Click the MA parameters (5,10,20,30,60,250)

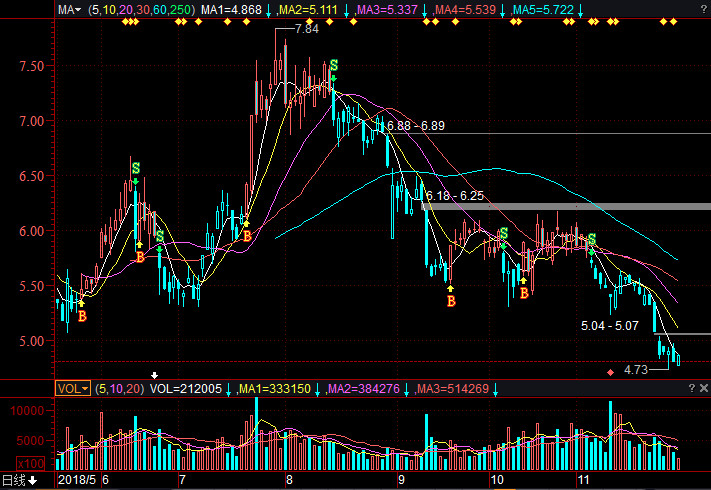pyautogui.click(x=141, y=10)
